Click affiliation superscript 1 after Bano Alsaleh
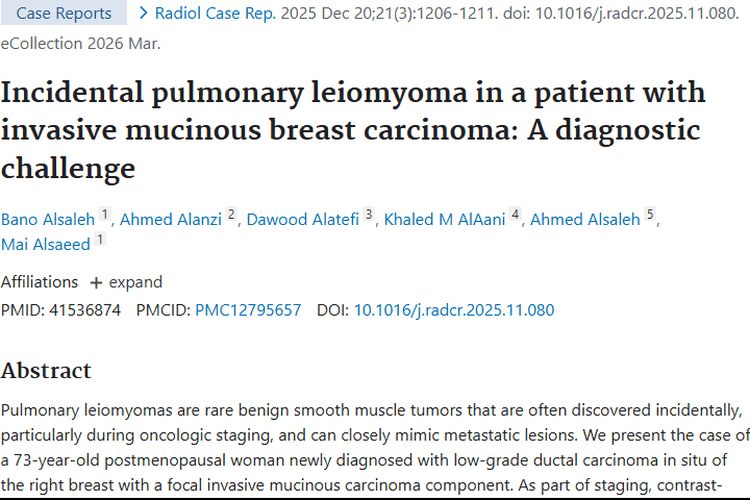 (x=104, y=215)
